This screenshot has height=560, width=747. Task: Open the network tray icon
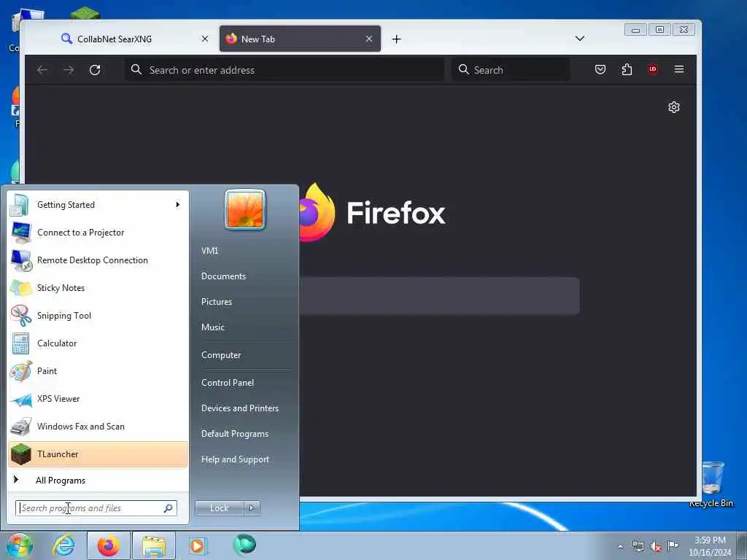(x=638, y=546)
